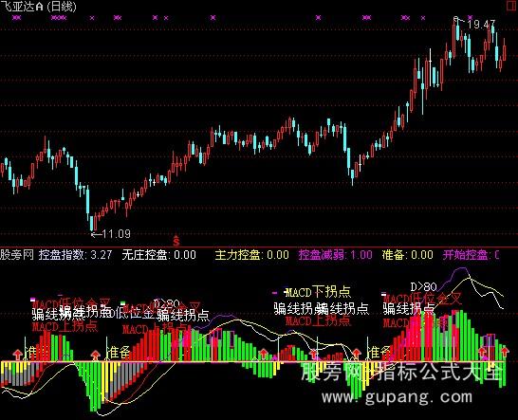Screen dimensions: 518x420
Task: Click the D>80 label beside the purple line peak
Action: click(423, 286)
